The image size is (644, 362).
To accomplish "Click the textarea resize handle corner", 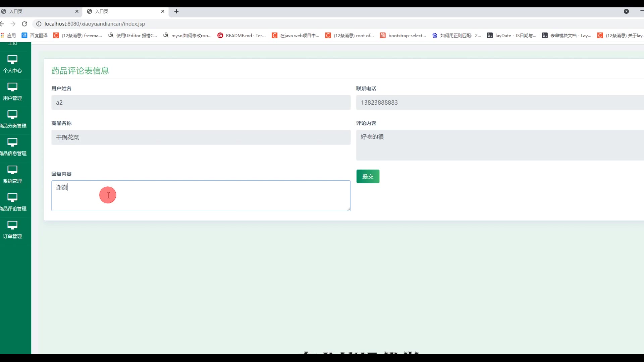I will [x=349, y=209].
